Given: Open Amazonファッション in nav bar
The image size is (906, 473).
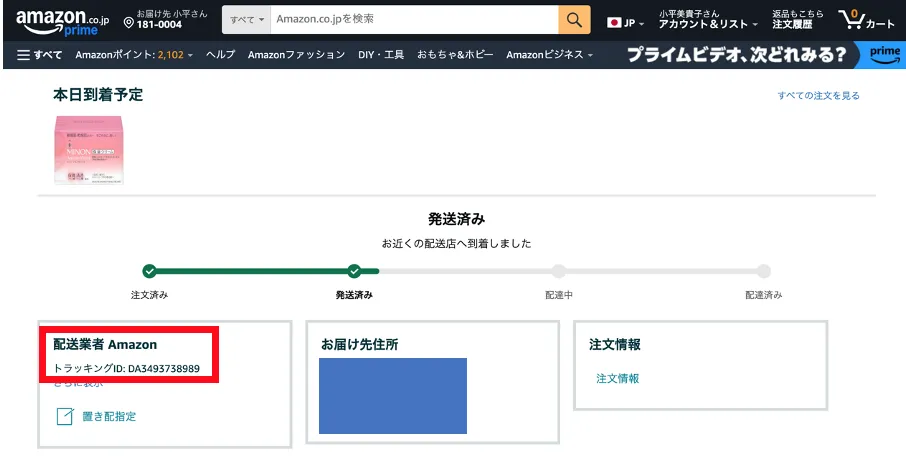Looking at the screenshot, I should coord(296,55).
